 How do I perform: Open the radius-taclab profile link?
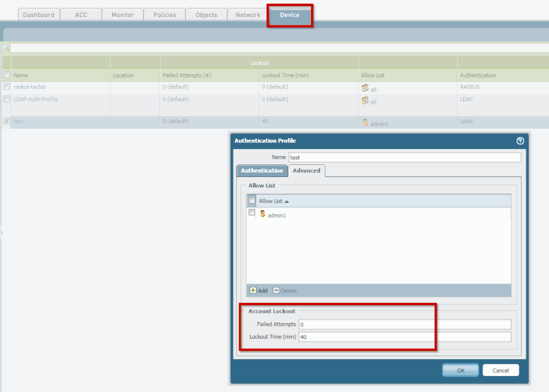tap(30, 87)
